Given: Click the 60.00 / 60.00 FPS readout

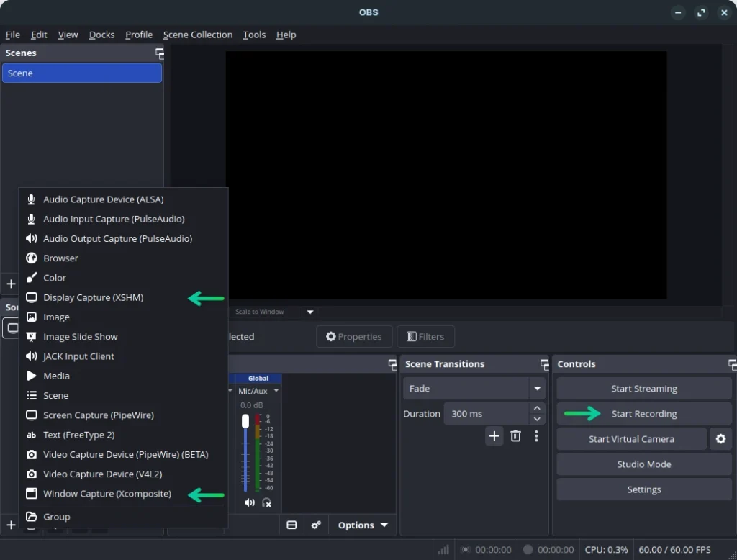Looking at the screenshot, I should (674, 550).
